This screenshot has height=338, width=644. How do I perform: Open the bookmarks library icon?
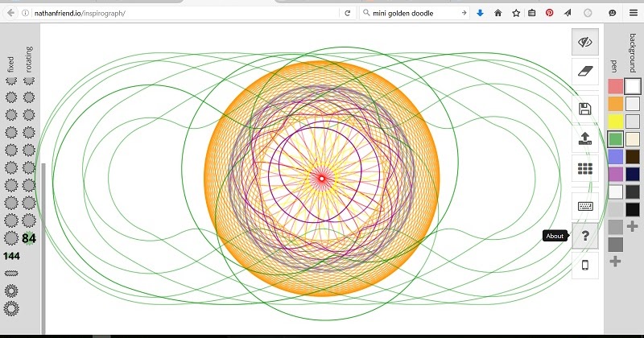531,13
